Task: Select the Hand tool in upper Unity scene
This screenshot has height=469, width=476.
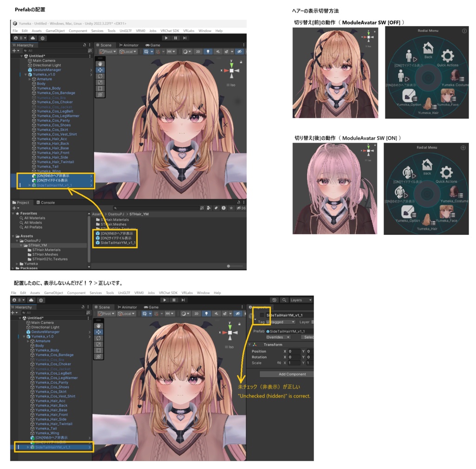Action: click(x=100, y=64)
